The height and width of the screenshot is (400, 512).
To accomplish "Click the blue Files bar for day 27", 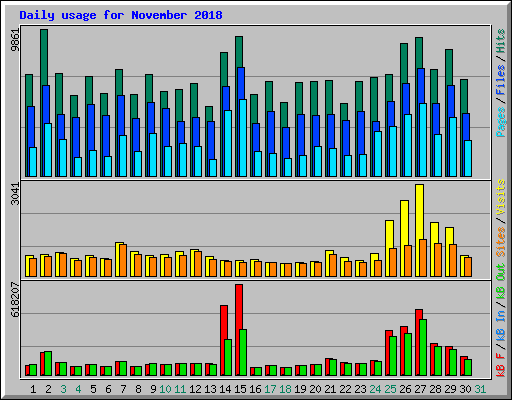I will coord(421,86).
